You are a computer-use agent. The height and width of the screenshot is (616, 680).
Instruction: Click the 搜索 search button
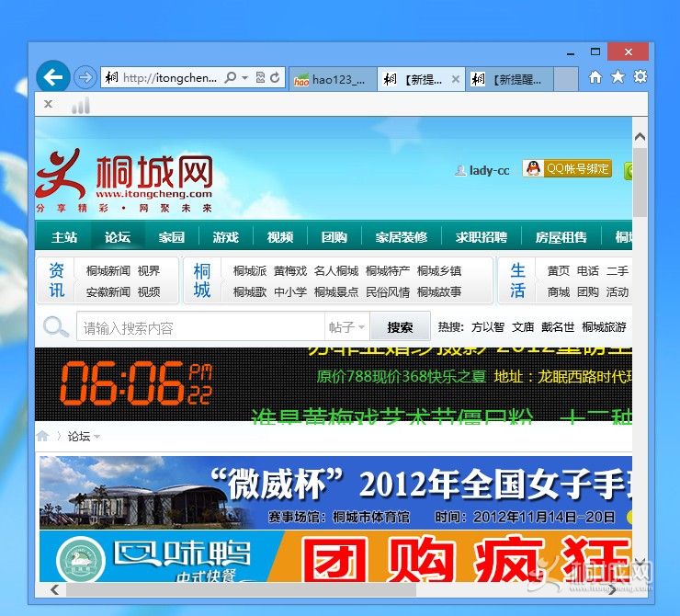[400, 327]
